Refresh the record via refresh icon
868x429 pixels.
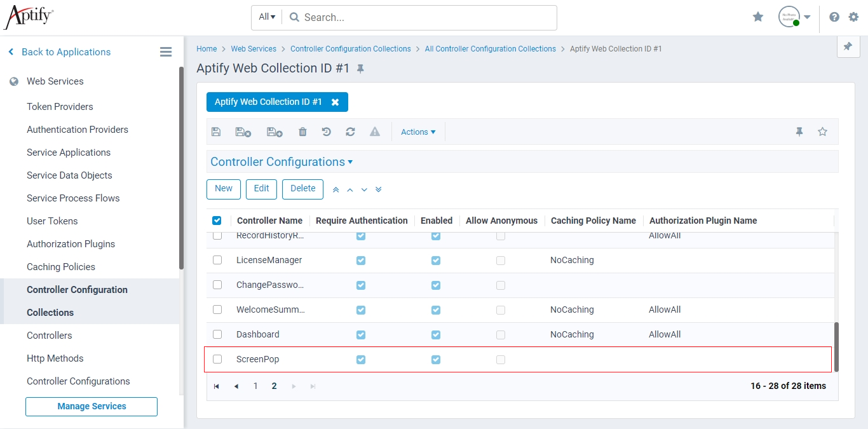tap(350, 132)
